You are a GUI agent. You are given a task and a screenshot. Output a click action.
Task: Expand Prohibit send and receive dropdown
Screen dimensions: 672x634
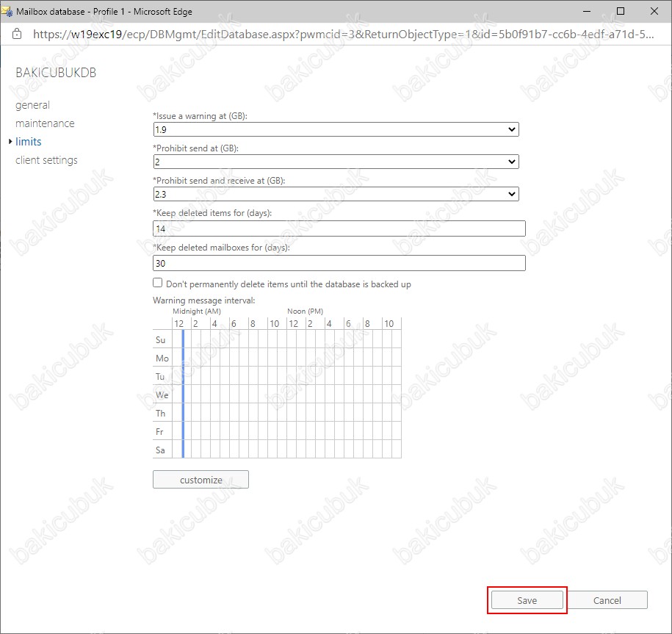point(336,194)
